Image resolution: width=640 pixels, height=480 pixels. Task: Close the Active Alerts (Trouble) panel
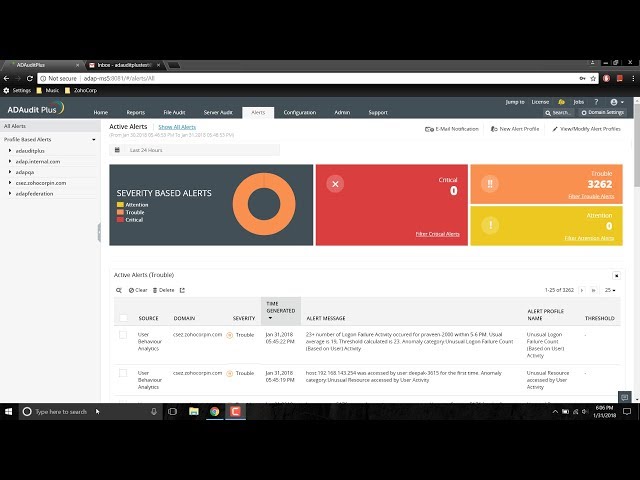pos(616,276)
